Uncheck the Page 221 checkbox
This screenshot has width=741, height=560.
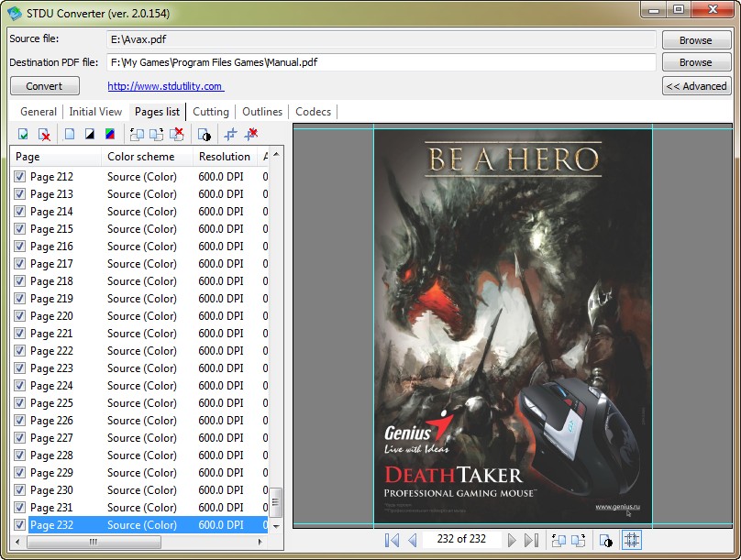coord(19,334)
